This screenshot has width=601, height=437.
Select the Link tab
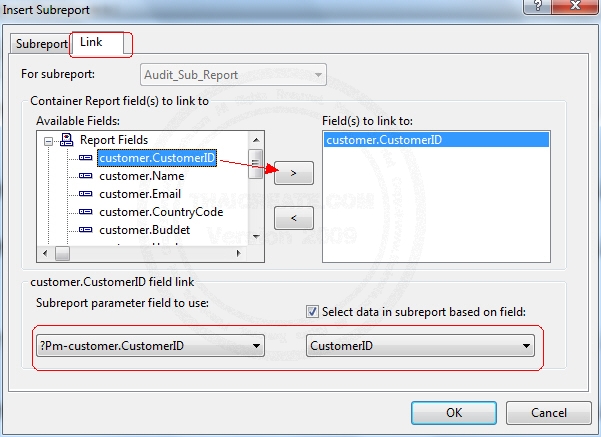pos(97,43)
